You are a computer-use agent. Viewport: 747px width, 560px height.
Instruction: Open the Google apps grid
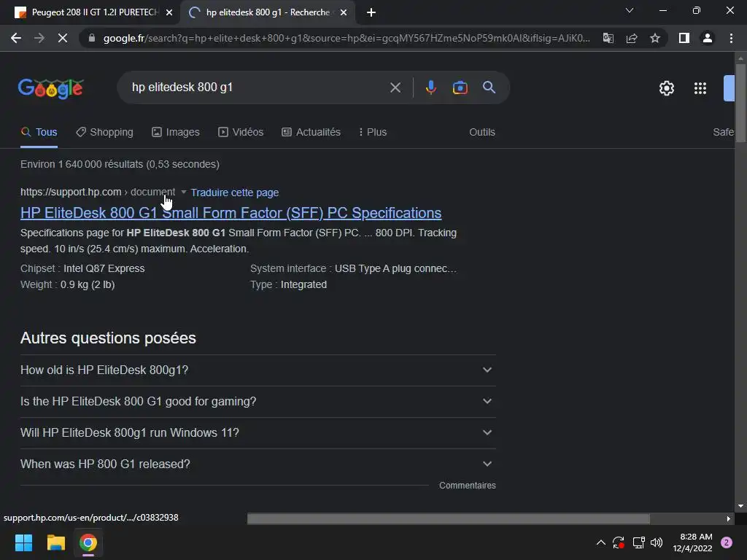coord(700,88)
